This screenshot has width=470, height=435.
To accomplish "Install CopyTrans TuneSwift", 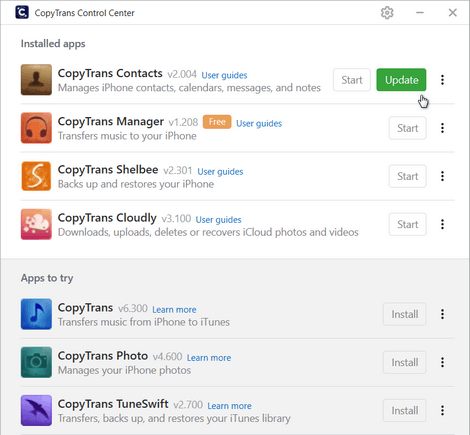I will (x=405, y=410).
